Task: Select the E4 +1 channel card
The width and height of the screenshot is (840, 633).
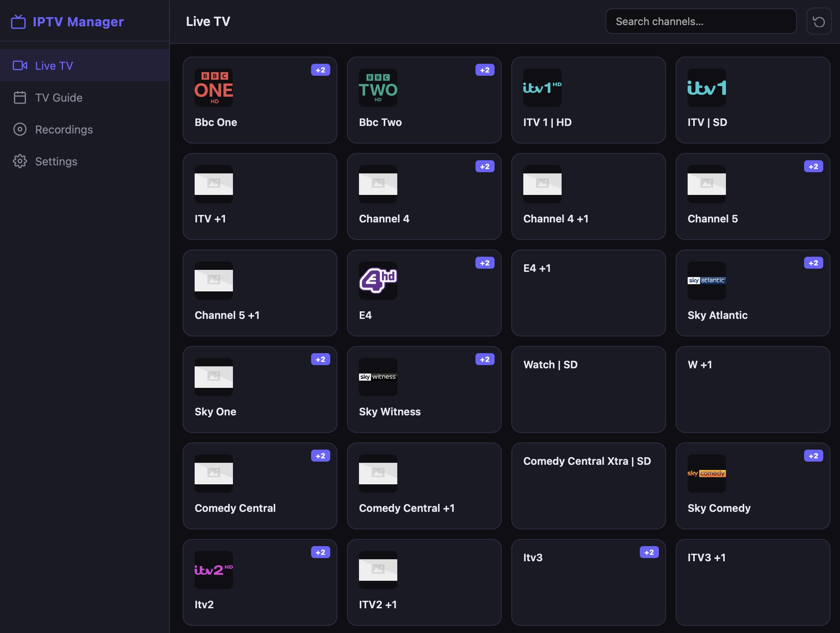Action: (x=589, y=293)
